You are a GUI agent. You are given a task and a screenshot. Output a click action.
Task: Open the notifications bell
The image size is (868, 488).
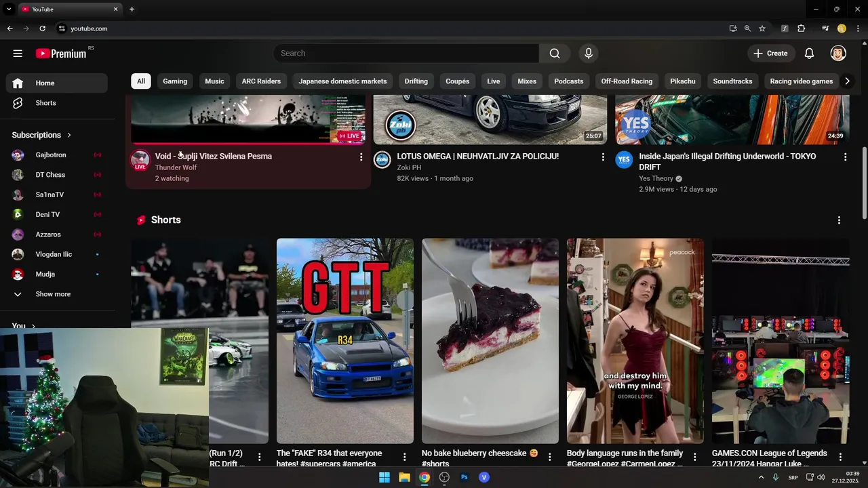pos(809,54)
